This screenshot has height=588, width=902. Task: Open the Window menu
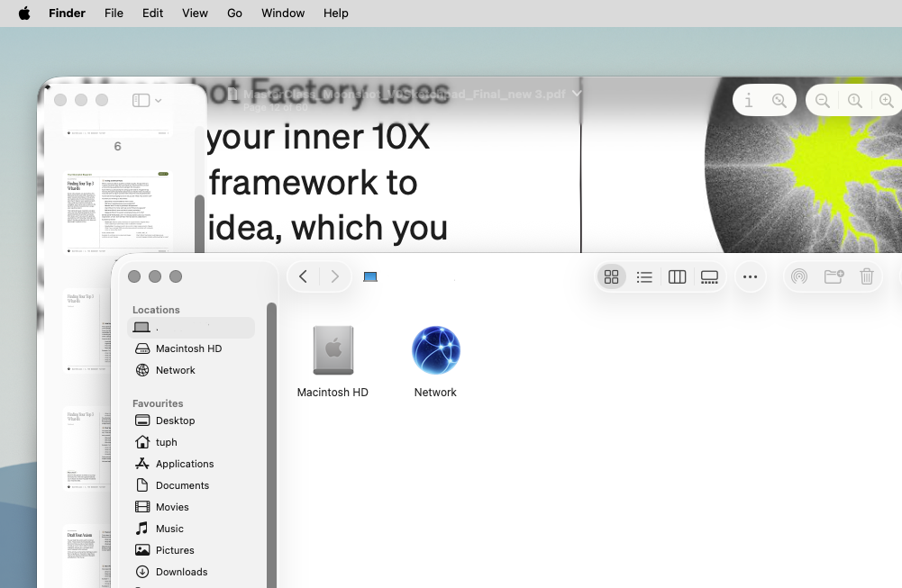(283, 13)
